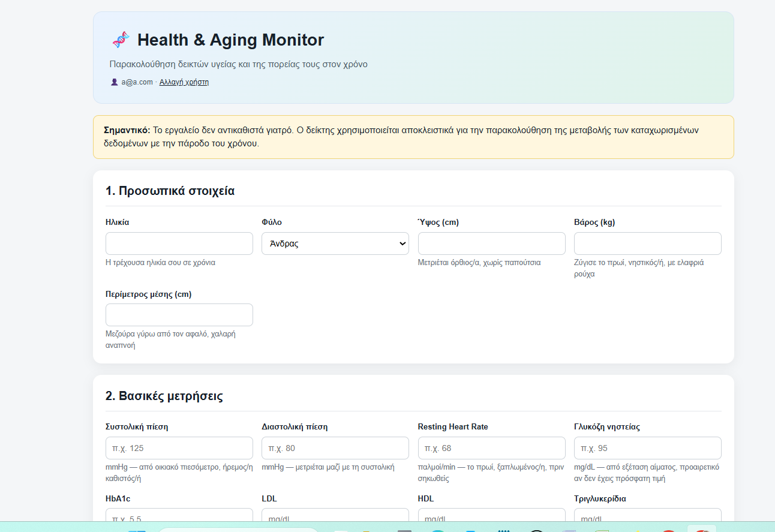
Task: Click the Φύλο field label
Action: pos(271,223)
